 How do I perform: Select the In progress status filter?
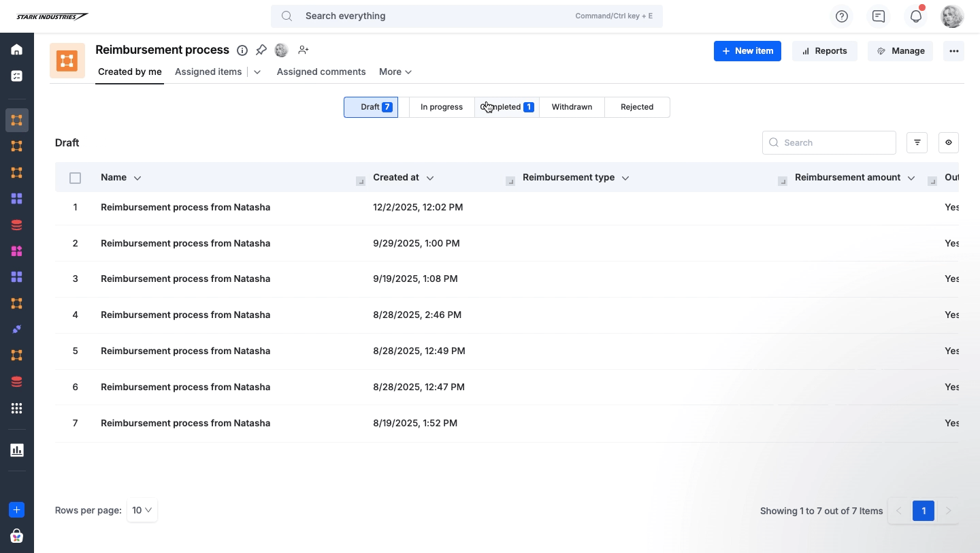pyautogui.click(x=441, y=107)
